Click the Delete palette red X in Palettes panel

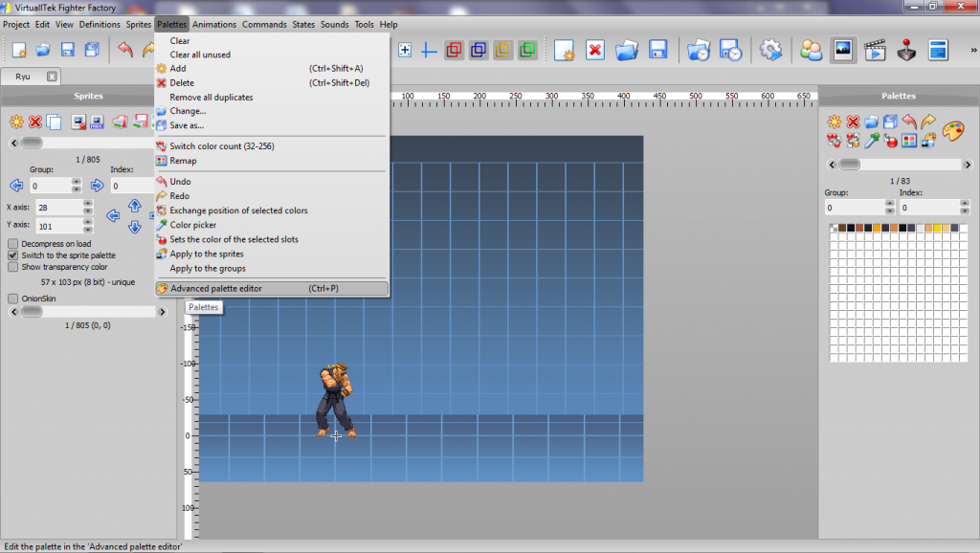pos(853,122)
